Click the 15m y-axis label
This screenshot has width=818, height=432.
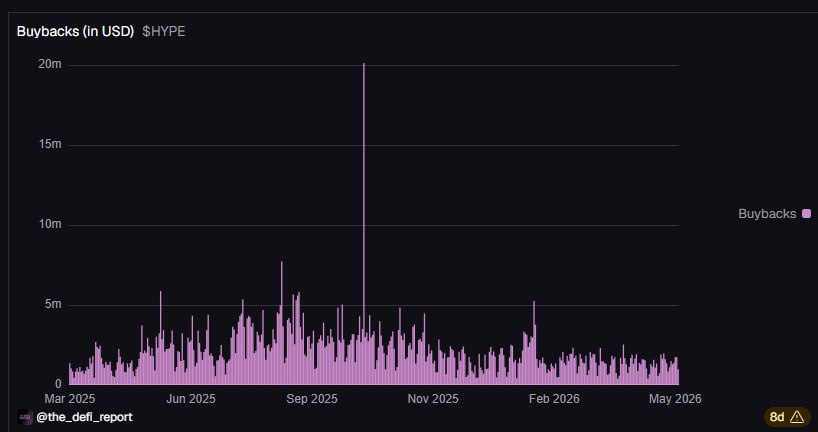coord(50,144)
